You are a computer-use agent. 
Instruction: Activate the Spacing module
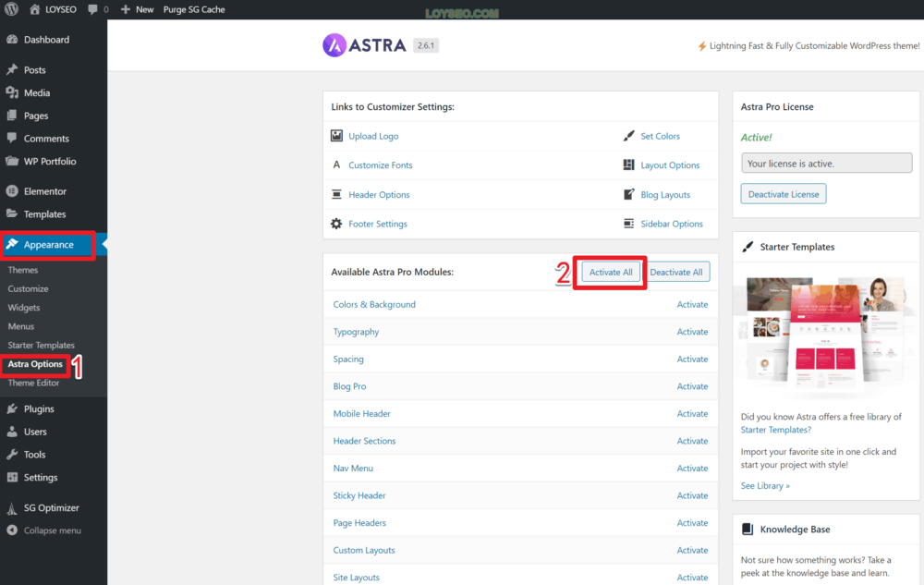[692, 359]
